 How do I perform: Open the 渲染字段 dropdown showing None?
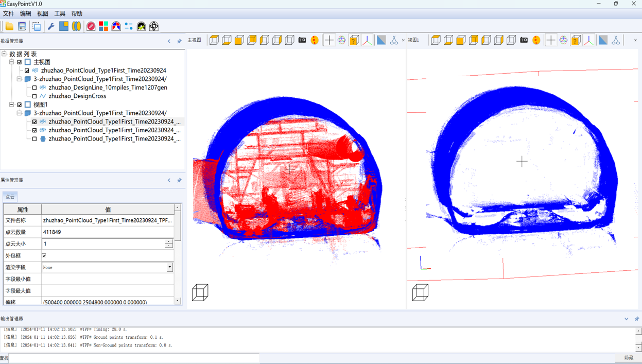169,267
